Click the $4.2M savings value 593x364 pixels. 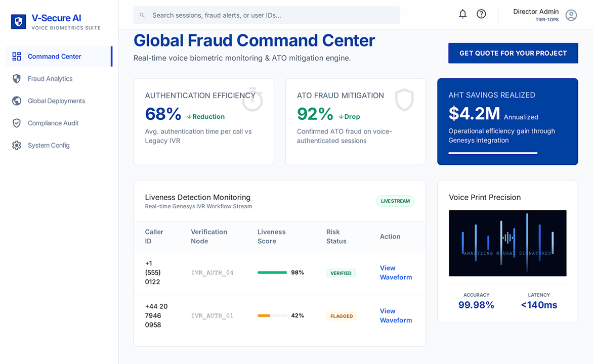tap(474, 113)
